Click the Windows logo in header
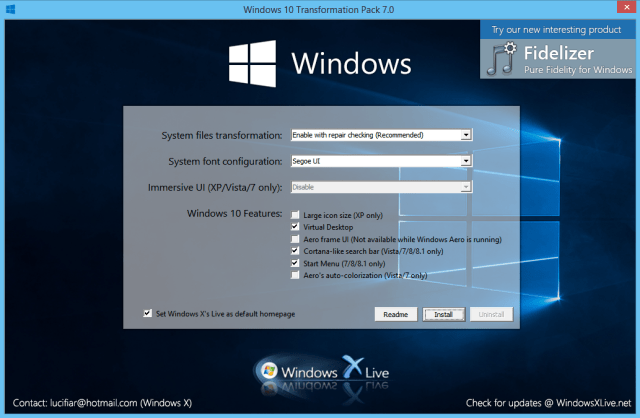This screenshot has width=640, height=418. (x=254, y=63)
